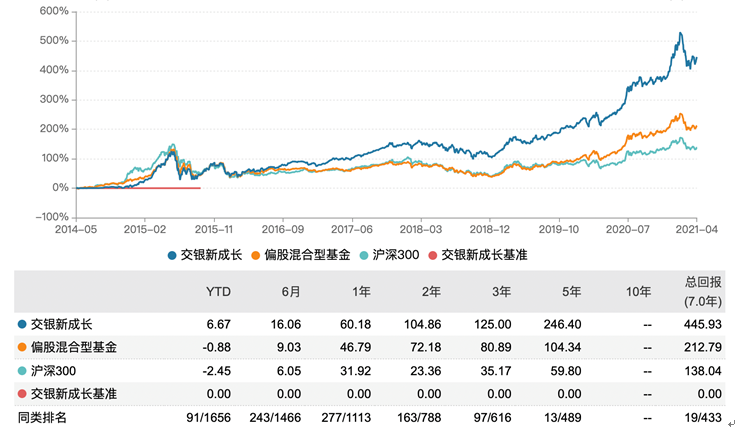Select the 5年 column header
Screen dimensions: 736x431
(571, 292)
